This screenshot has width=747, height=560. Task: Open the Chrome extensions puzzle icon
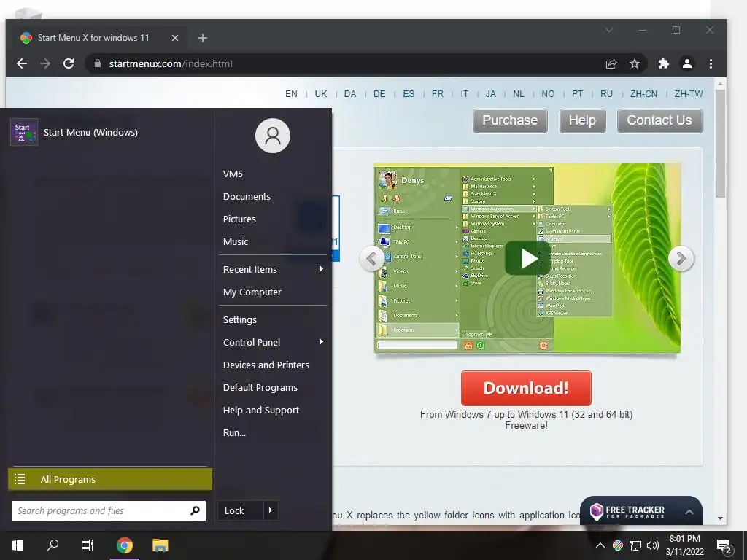[x=663, y=63]
